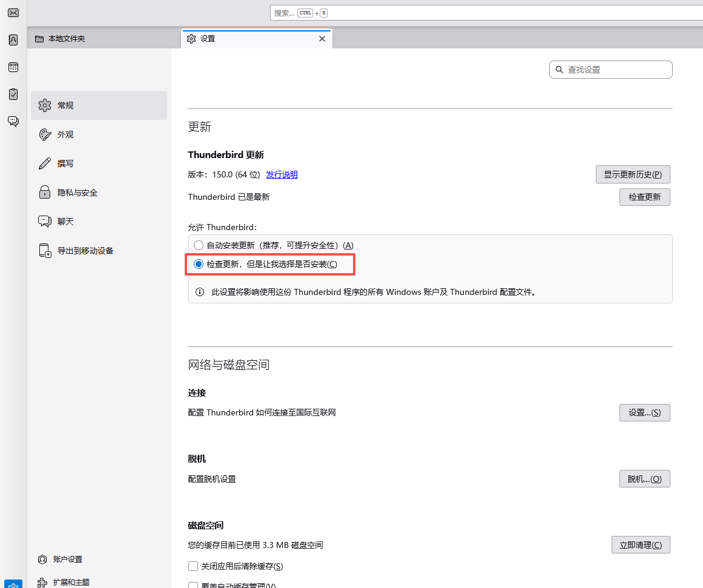Screen dimensions: 703x588
Task: Click the 更新 section heading
Action: click(x=199, y=127)
